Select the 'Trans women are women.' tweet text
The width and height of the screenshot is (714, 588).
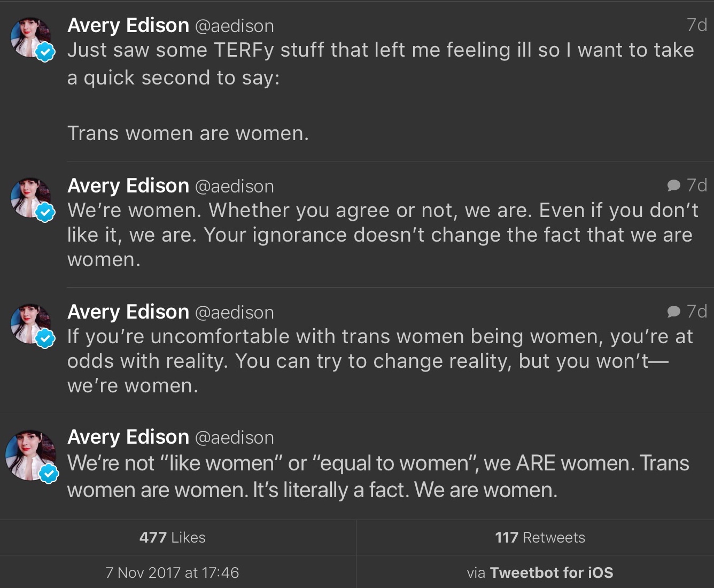(x=188, y=133)
